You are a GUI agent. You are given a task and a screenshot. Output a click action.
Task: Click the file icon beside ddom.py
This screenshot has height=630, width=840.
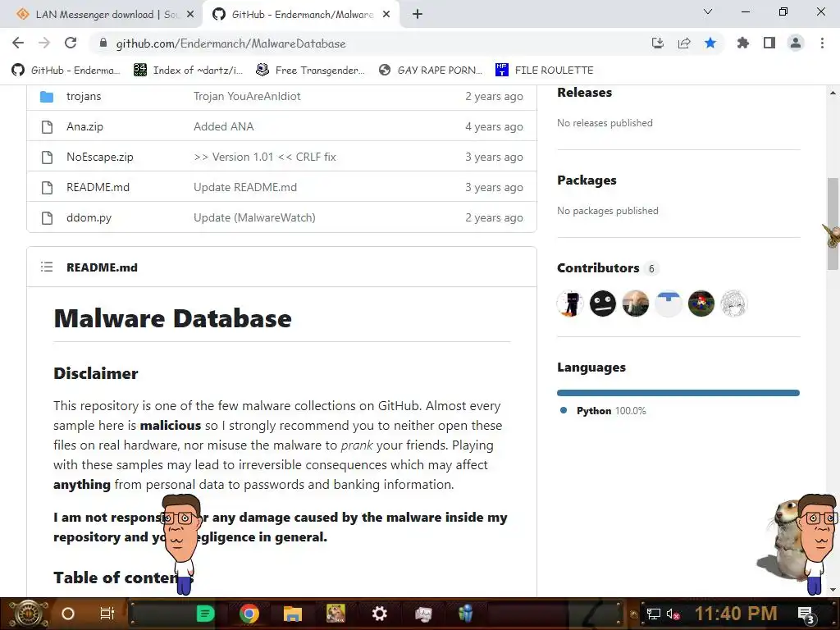[47, 218]
